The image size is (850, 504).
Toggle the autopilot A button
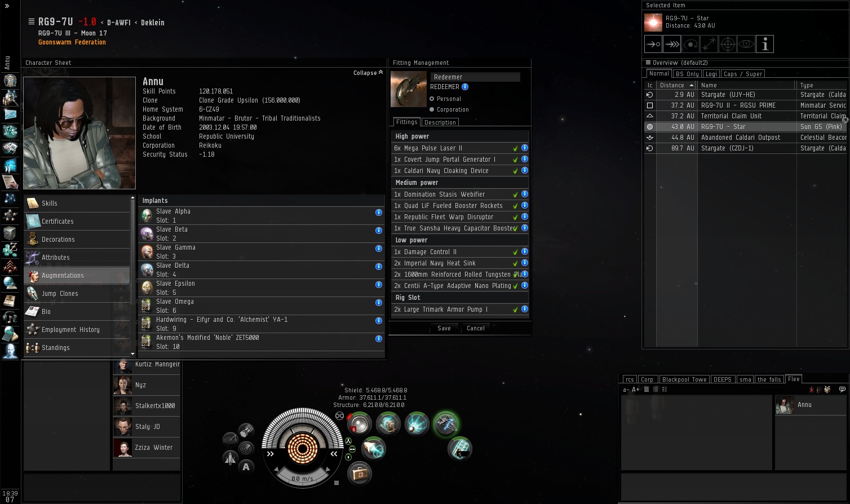[246, 467]
